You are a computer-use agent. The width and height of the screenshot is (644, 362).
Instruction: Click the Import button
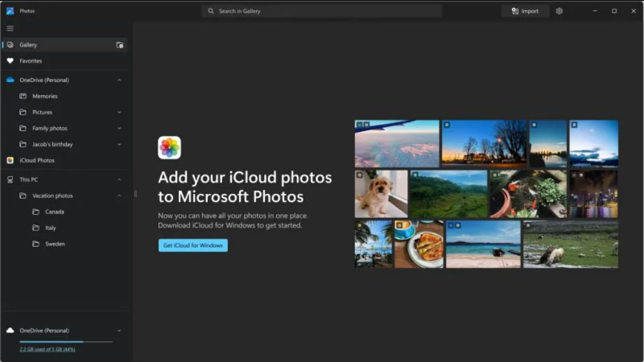click(x=525, y=11)
